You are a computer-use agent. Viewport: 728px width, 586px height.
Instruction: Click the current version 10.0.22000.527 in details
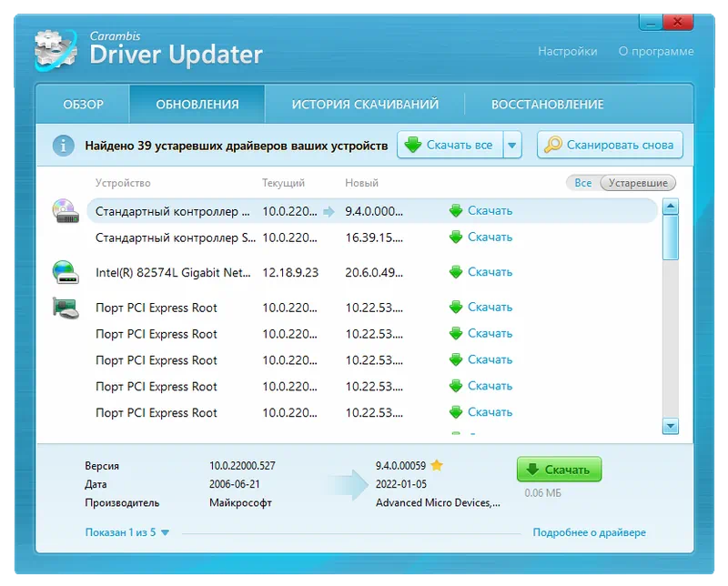click(x=242, y=466)
